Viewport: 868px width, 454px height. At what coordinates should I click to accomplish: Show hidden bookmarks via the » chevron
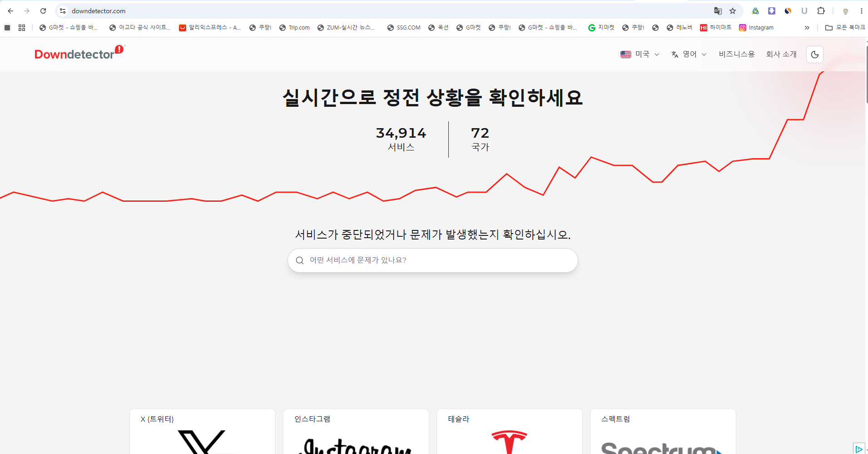[x=807, y=28]
